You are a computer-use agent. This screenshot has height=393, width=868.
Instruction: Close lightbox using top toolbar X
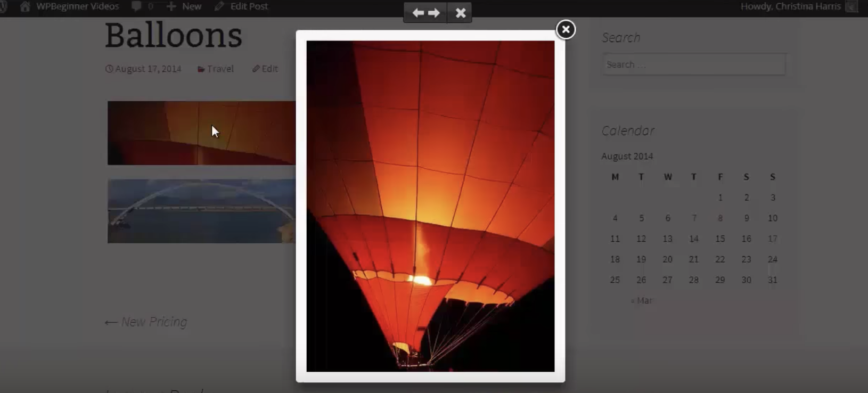tap(461, 13)
